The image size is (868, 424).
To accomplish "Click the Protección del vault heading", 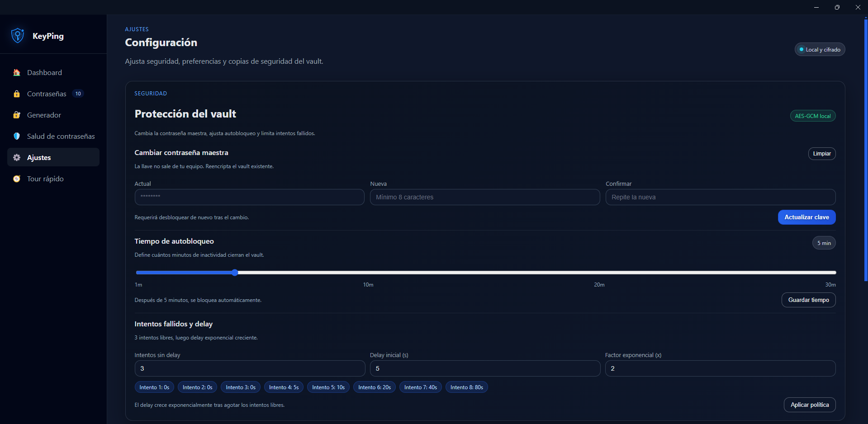I will click(185, 114).
